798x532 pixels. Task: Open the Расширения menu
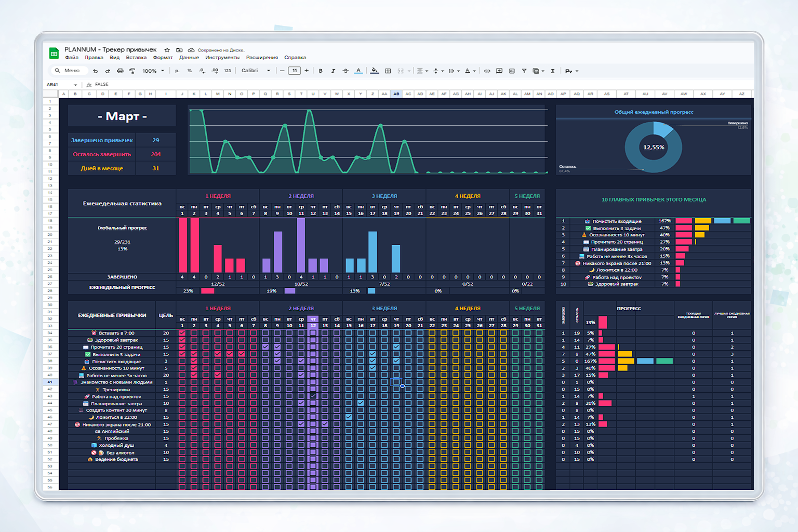(x=262, y=58)
